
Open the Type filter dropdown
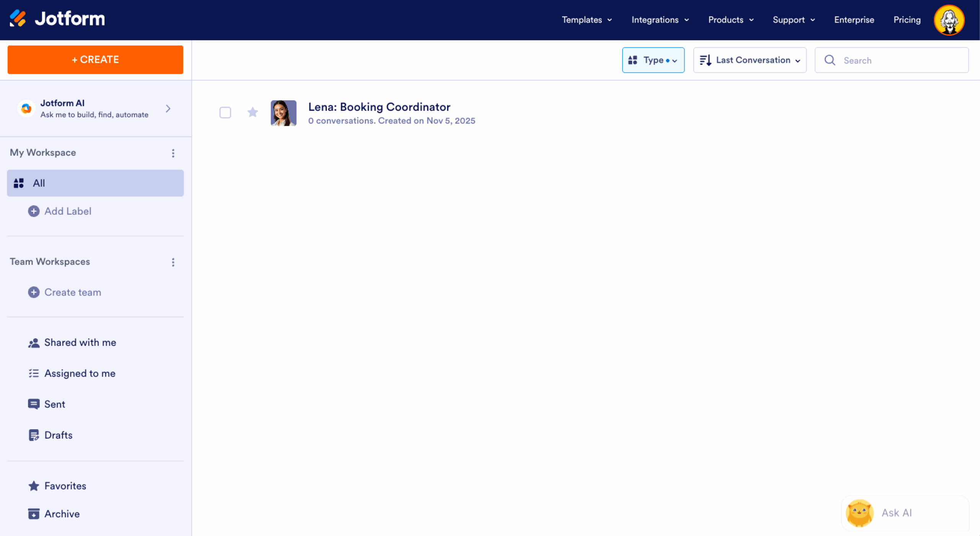coord(653,60)
